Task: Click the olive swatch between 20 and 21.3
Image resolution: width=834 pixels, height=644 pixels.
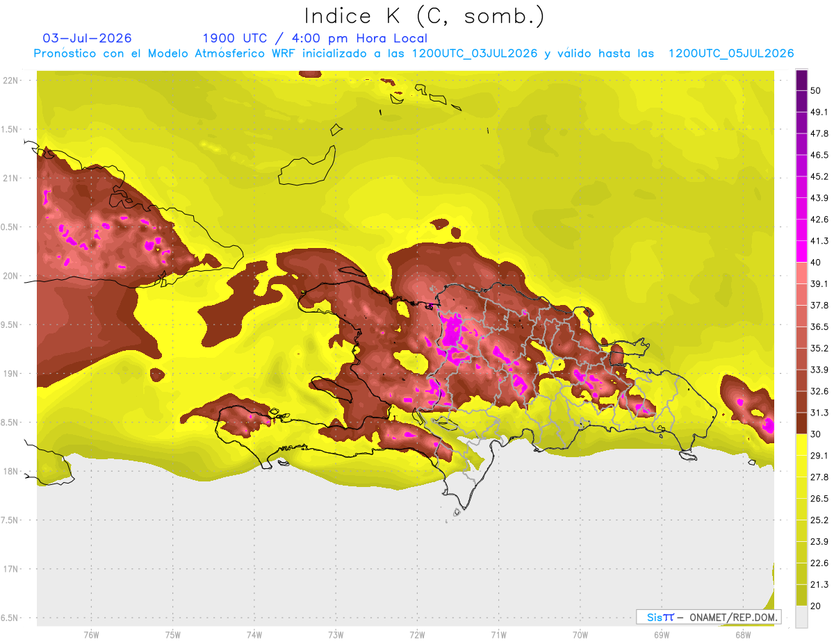Action: [801, 595]
